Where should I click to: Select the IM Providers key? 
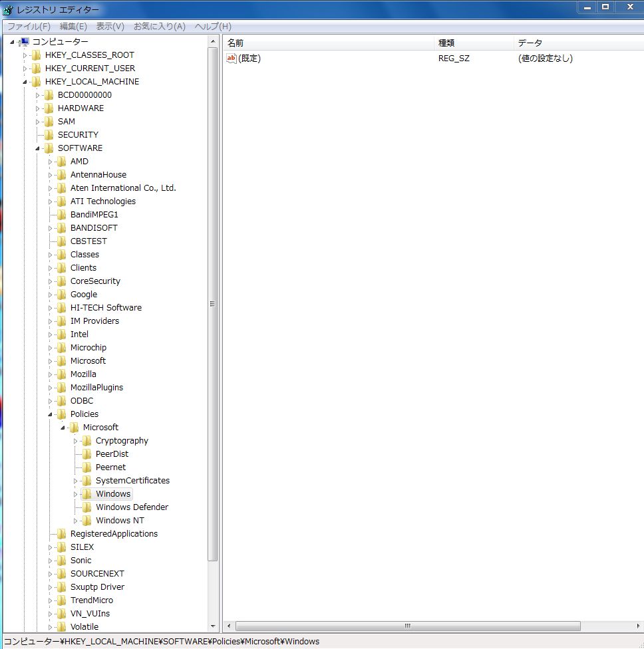[94, 321]
